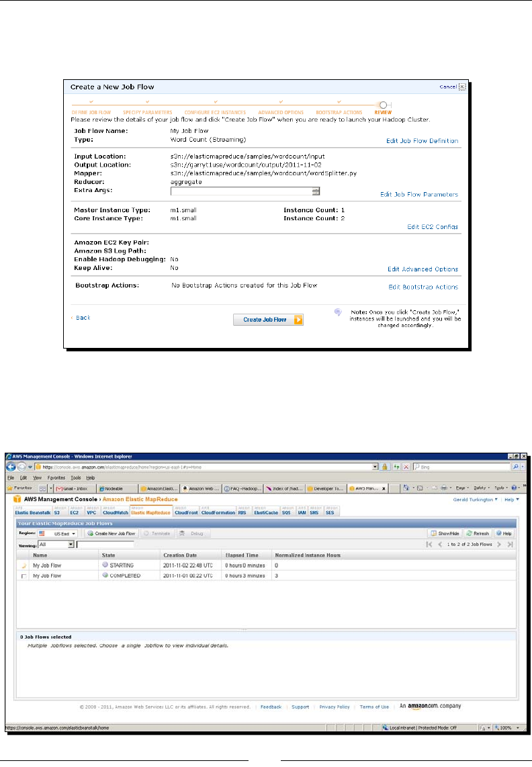532x767 pixels.
Task: Click the Terminate button
Action: pyautogui.click(x=157, y=534)
